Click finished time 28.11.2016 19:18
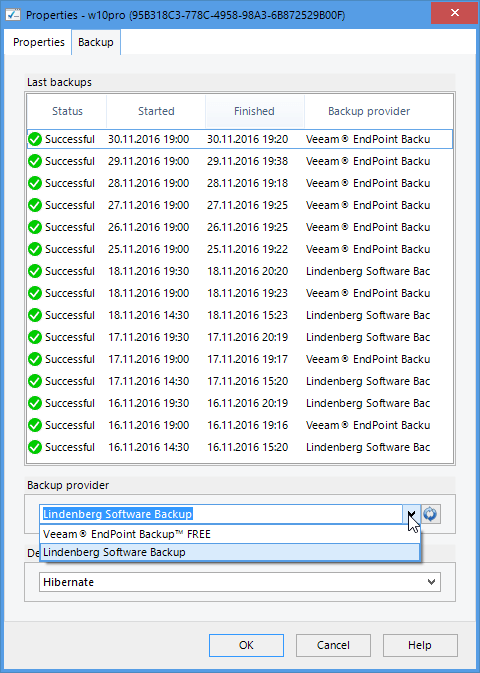480x673 pixels. 248,183
